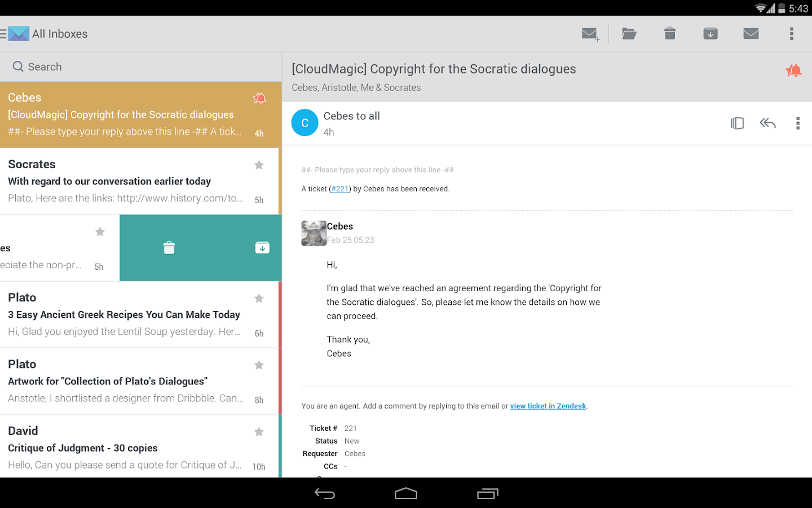Star the Plato Artwork email
The height and width of the screenshot is (508, 812).
[x=259, y=365]
